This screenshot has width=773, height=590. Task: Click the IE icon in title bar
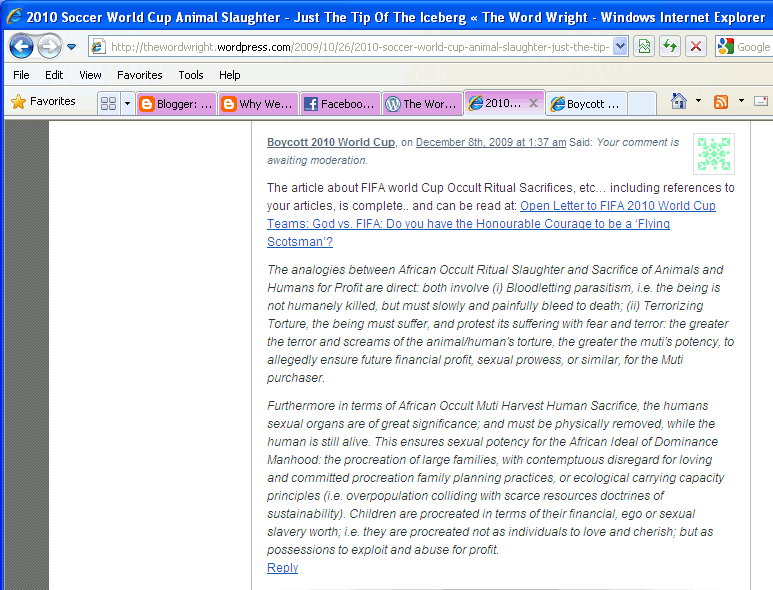click(14, 16)
